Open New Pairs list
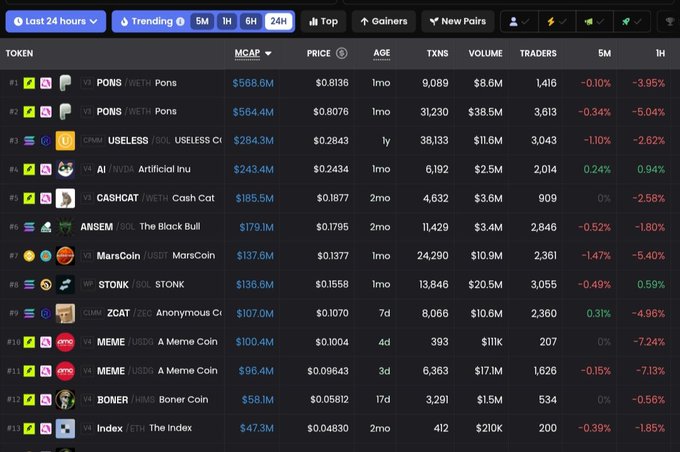680x452 pixels. [458, 21]
